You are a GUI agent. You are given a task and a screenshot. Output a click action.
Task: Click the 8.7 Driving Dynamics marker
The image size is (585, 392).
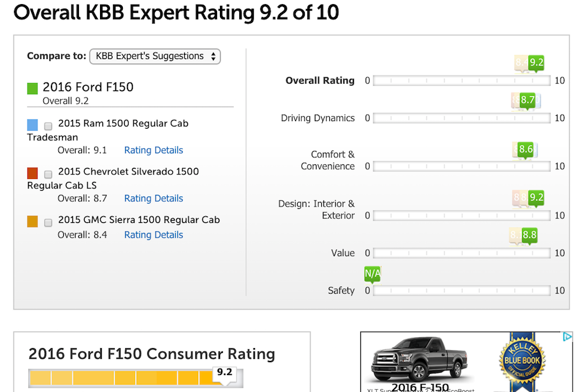coord(528,100)
